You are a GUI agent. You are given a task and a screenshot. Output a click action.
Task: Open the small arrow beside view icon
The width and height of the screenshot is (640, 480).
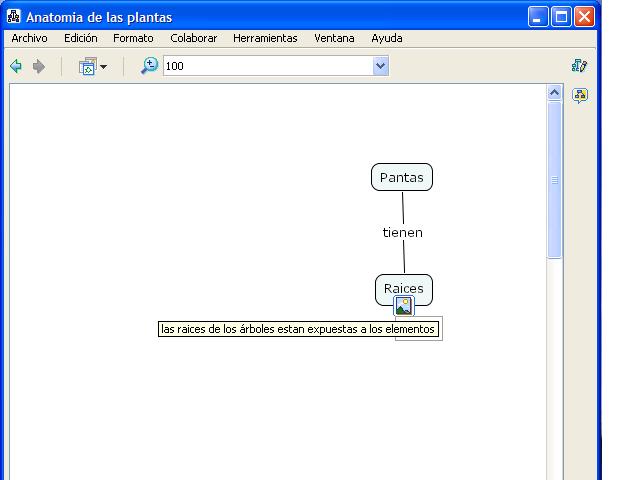coord(103,67)
